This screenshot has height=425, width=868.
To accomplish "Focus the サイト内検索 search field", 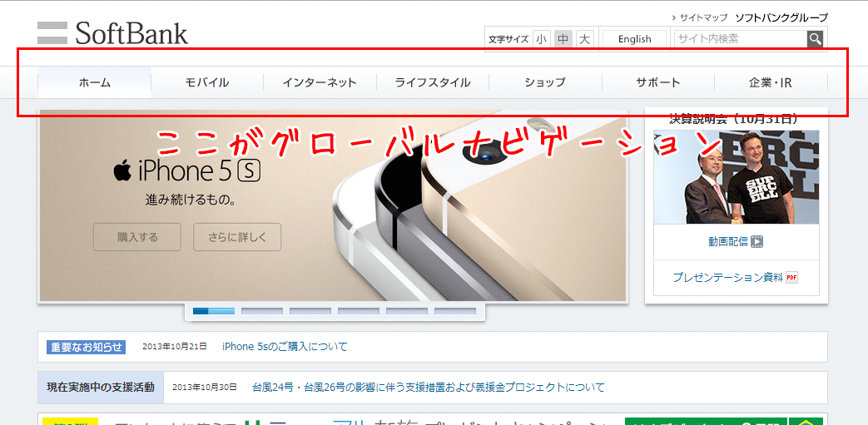I will [740, 39].
